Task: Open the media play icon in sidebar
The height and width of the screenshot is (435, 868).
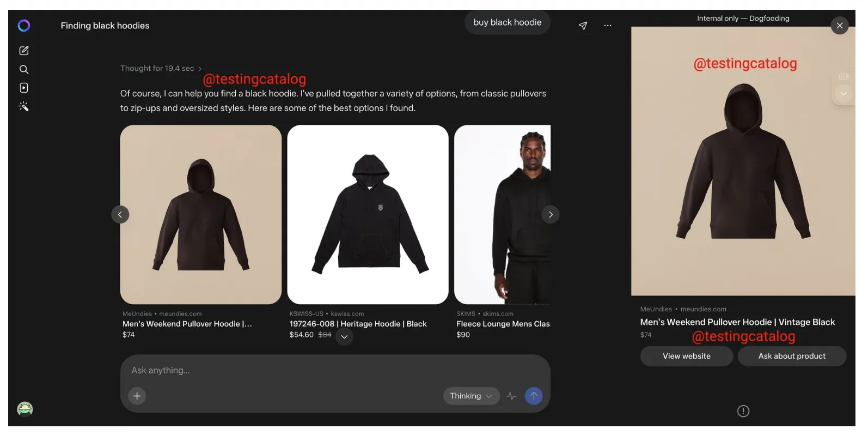Action: pos(24,88)
